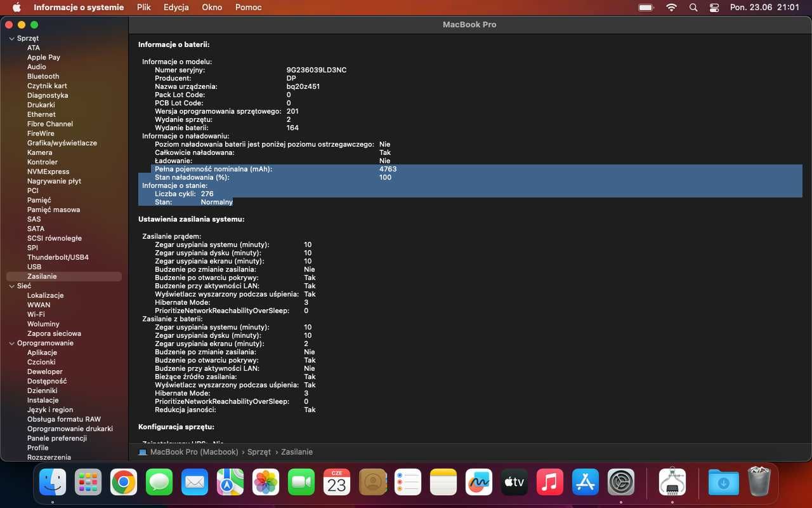
Task: Open Calendar showing 23 in Dock
Action: [x=337, y=483]
